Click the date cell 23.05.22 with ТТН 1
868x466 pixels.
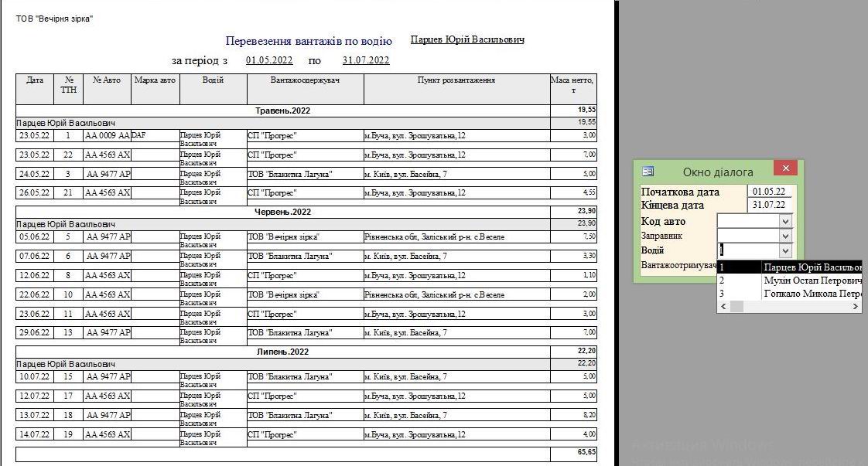click(34, 135)
